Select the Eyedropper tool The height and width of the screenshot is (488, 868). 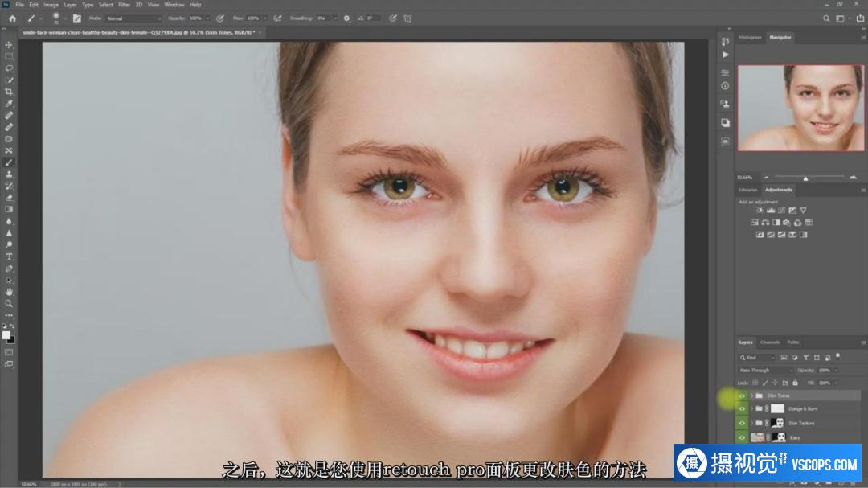(x=9, y=104)
